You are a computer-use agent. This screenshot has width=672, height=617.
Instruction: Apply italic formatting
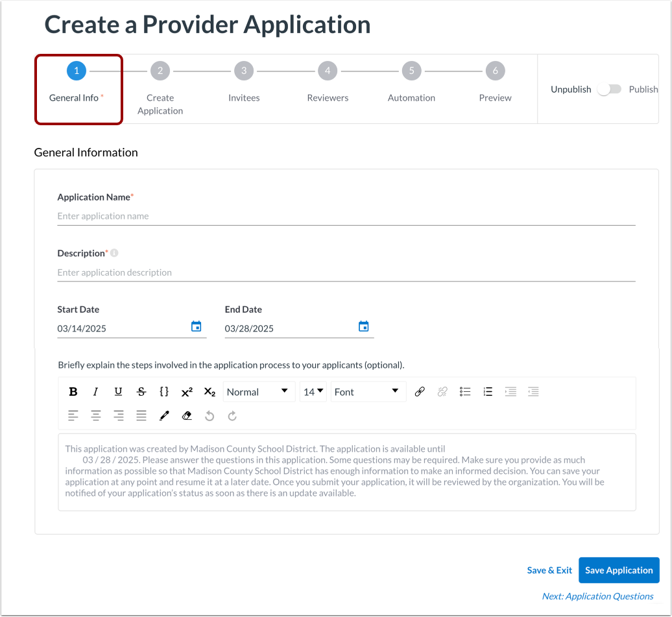coord(95,391)
